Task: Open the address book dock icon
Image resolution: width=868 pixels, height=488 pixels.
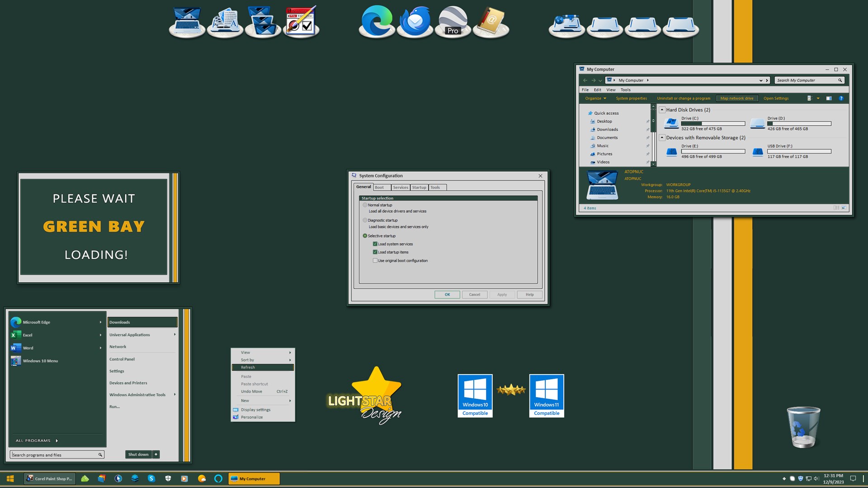Action: (x=491, y=21)
